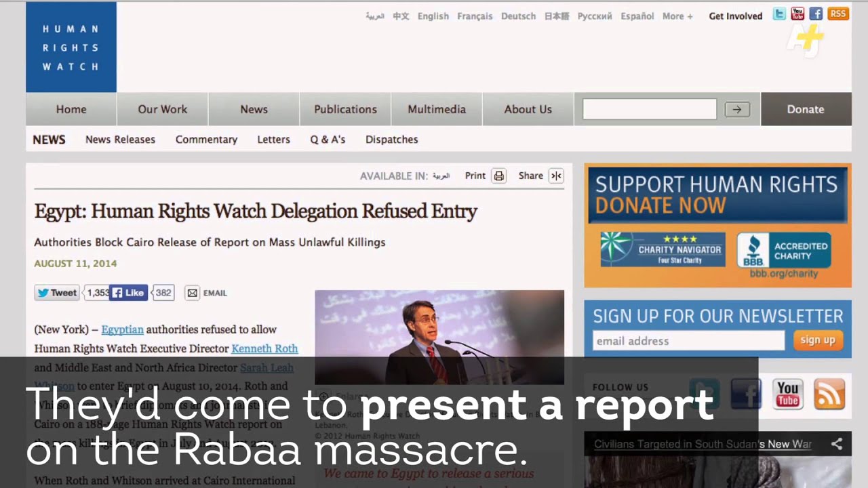Viewport: 868px width, 488px height.
Task: Open Publications tab
Action: (x=345, y=109)
